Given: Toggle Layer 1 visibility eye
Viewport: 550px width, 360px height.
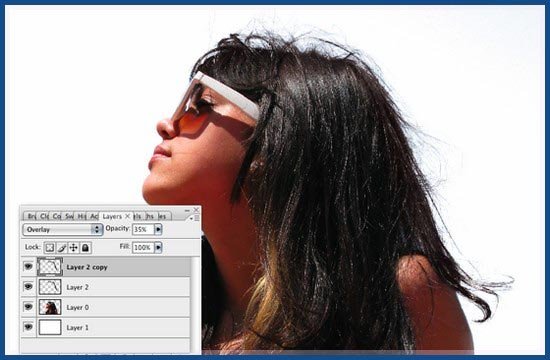Looking at the screenshot, I should pos(28,327).
